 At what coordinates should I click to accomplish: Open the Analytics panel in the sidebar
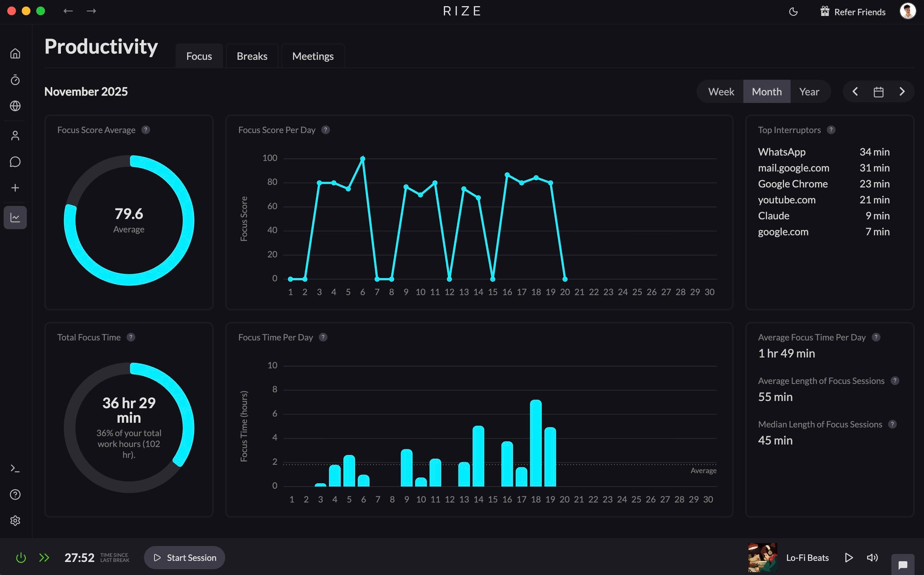pos(15,217)
